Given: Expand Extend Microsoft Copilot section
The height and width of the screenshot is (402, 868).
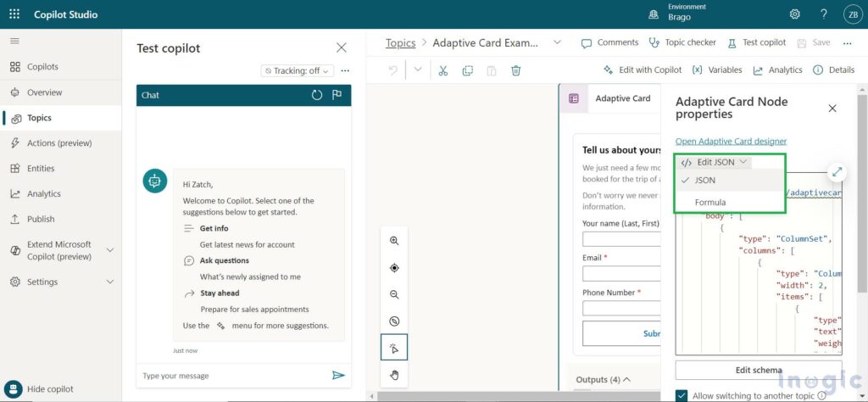Looking at the screenshot, I should (109, 250).
